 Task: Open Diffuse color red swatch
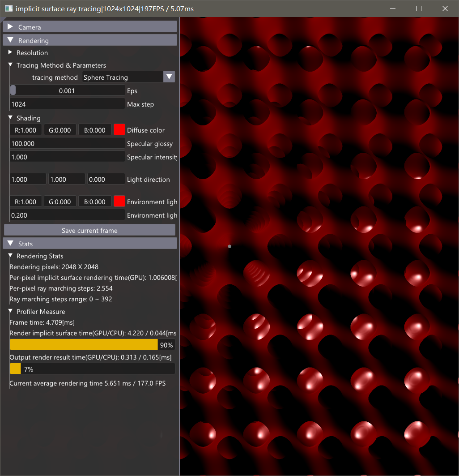pos(119,129)
